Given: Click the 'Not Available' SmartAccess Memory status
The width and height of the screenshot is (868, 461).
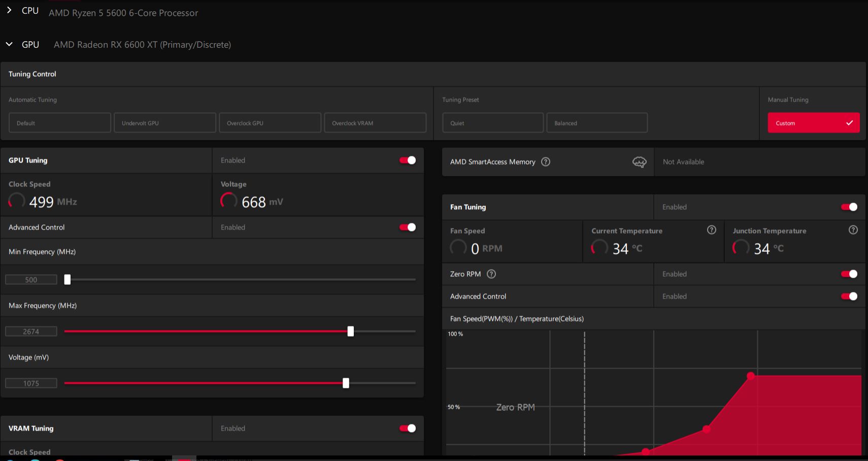Looking at the screenshot, I should (683, 162).
